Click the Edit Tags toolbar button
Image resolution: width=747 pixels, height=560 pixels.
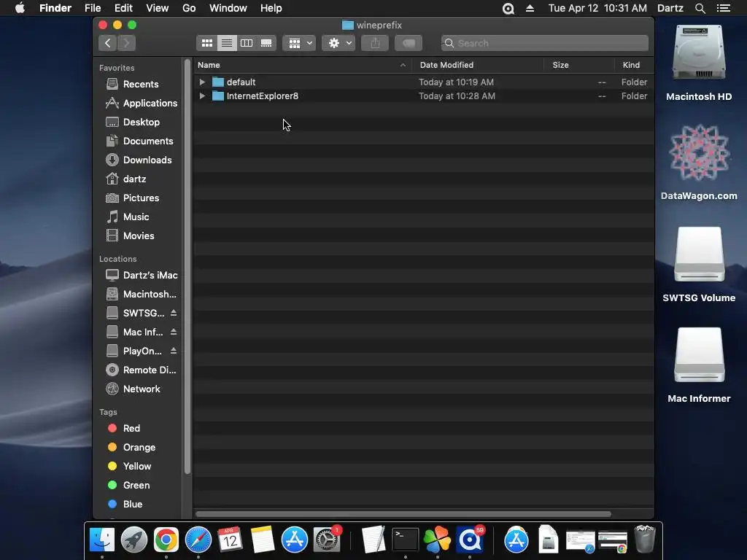[x=409, y=43]
